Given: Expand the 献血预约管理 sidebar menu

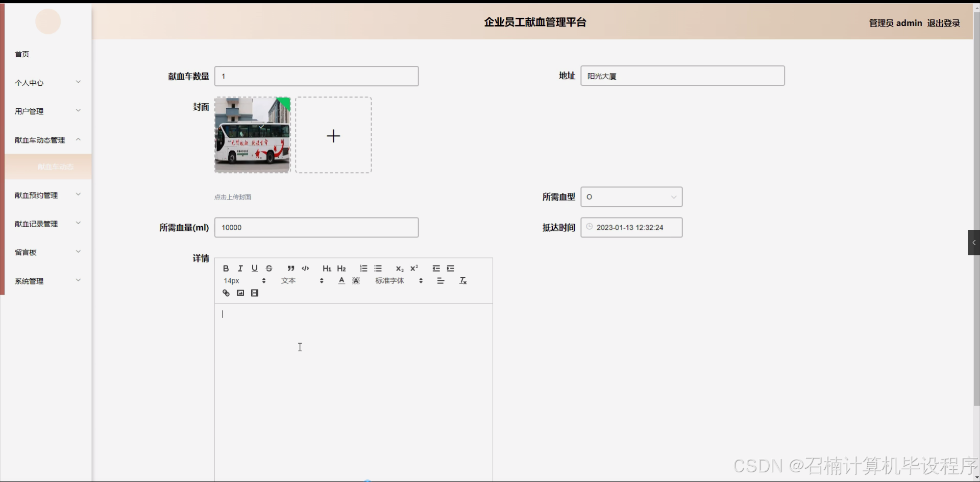Looking at the screenshot, I should pyautogui.click(x=48, y=195).
